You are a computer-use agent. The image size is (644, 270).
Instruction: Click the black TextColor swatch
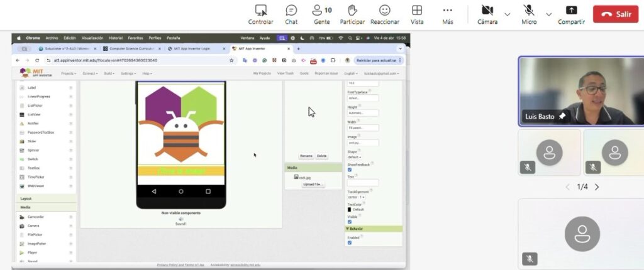coord(350,210)
